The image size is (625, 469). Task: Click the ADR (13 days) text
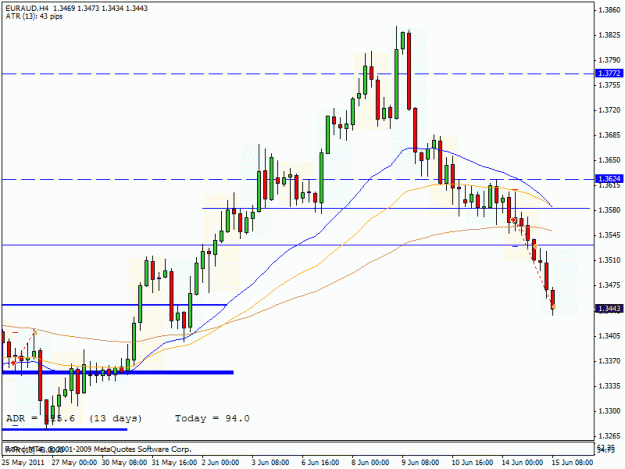pyautogui.click(x=74, y=418)
